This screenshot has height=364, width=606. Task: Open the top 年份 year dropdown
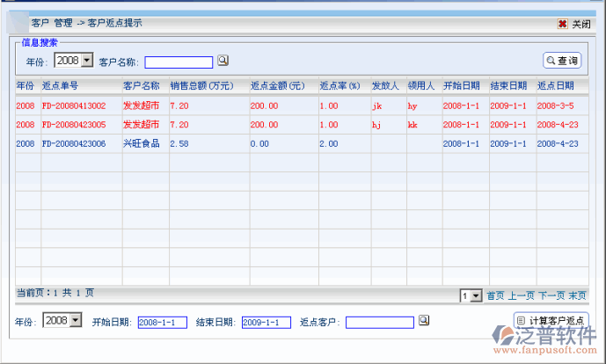coord(87,61)
